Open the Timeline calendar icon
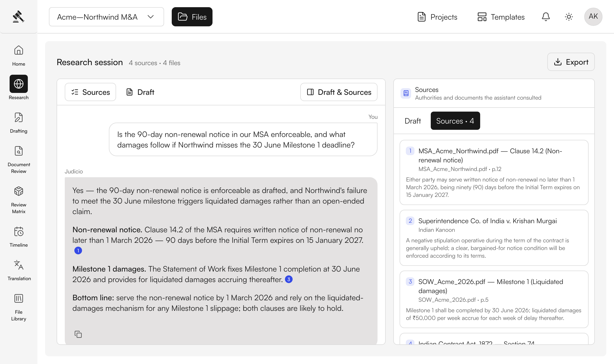614x364 pixels. click(19, 232)
